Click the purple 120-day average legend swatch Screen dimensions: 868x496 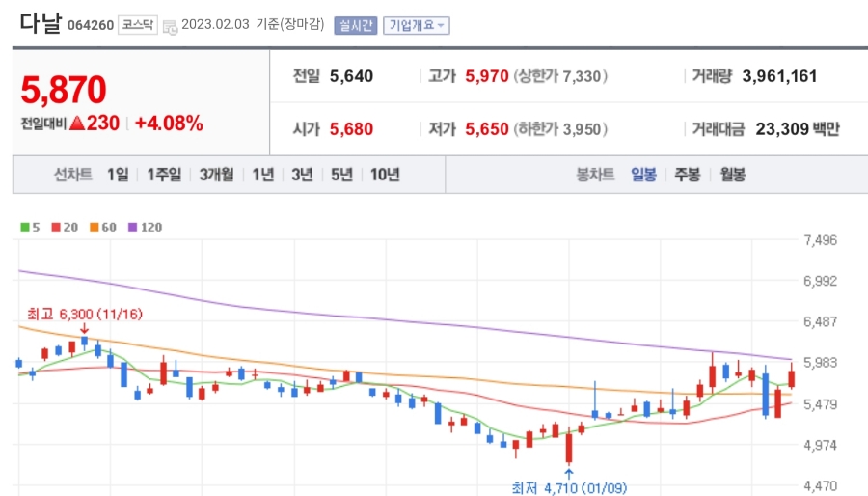point(132,227)
